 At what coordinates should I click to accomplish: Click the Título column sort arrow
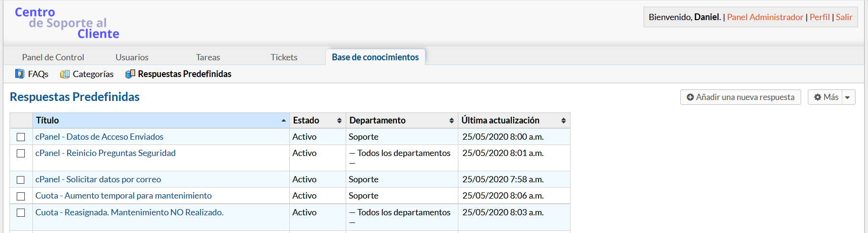click(284, 121)
